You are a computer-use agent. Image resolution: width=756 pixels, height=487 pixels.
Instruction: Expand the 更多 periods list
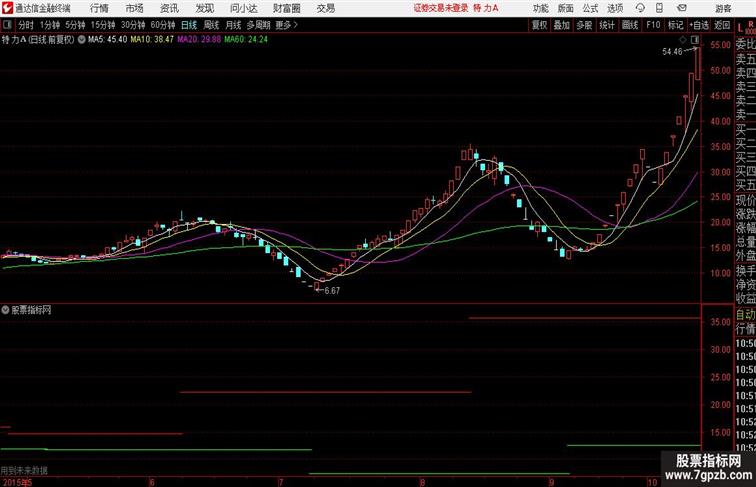(286, 25)
